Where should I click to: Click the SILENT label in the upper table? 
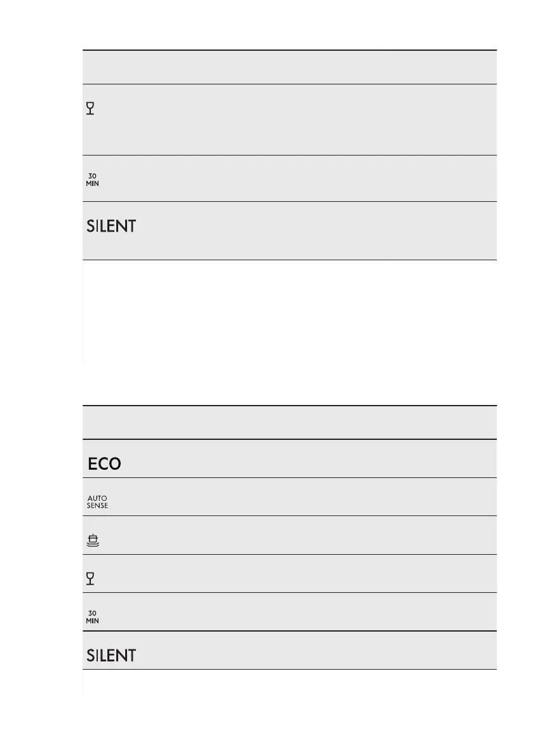pos(111,227)
